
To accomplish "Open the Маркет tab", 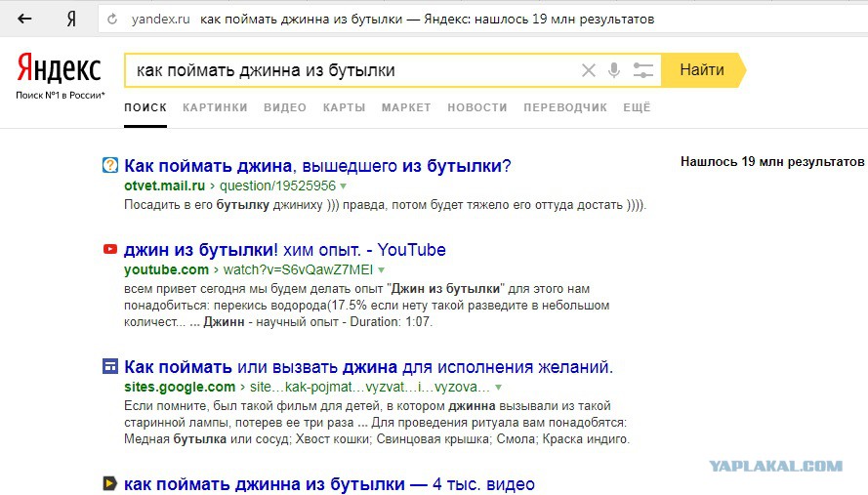I will click(406, 107).
